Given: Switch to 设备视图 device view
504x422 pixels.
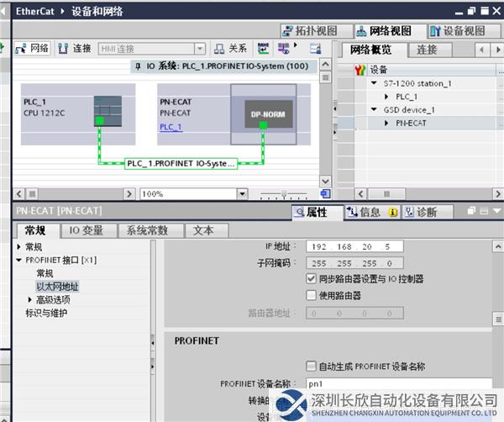Looking at the screenshot, I should [457, 31].
